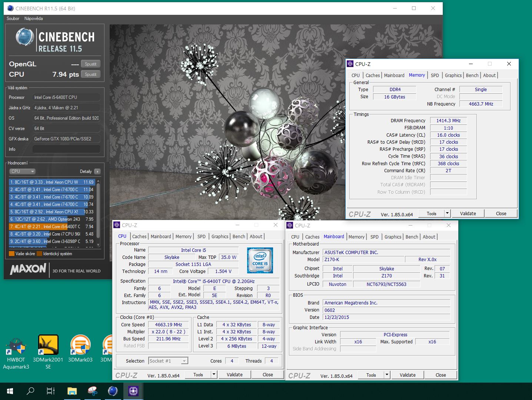Screen dimensions: 532x400
Task: Click the MAXON logo in Cinebench
Action: click(28, 269)
